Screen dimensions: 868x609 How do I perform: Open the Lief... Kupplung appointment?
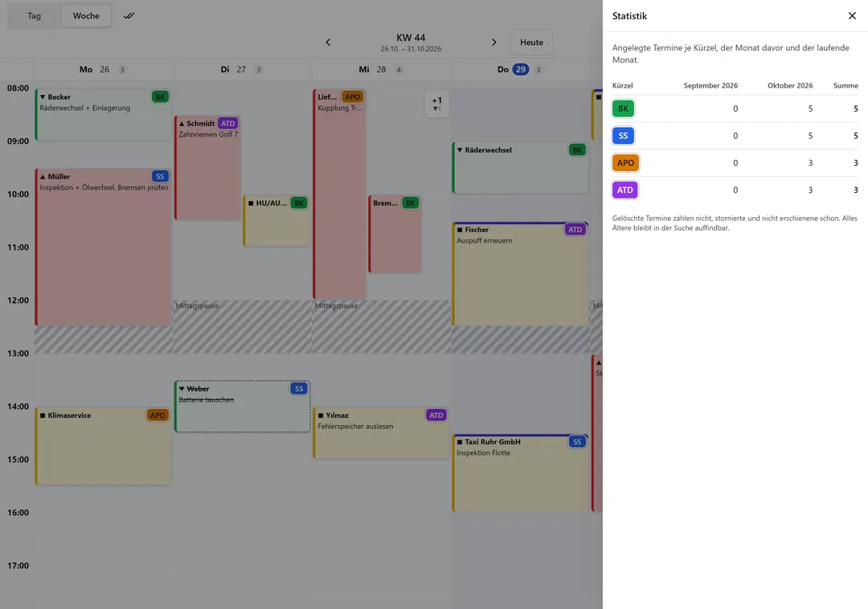tap(339, 194)
